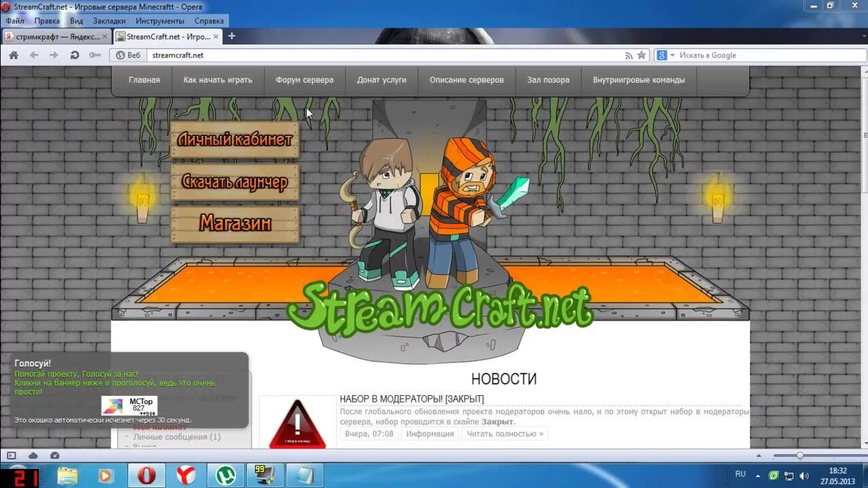Open the Главная site navigation link

(144, 80)
